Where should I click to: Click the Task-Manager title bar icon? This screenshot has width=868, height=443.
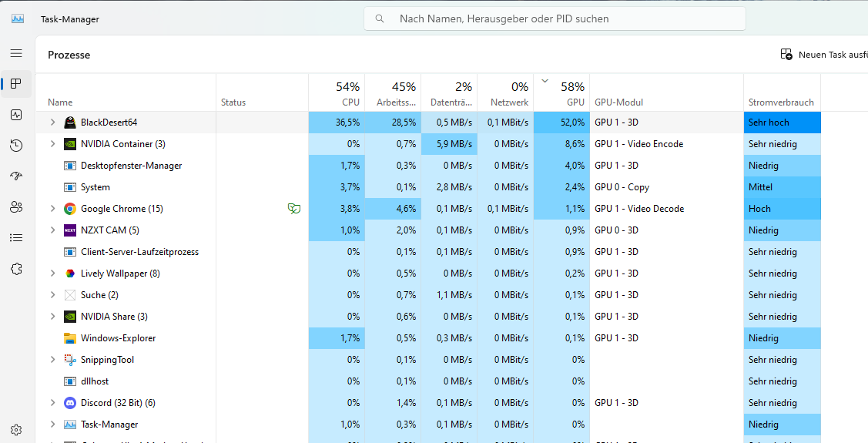[18, 18]
